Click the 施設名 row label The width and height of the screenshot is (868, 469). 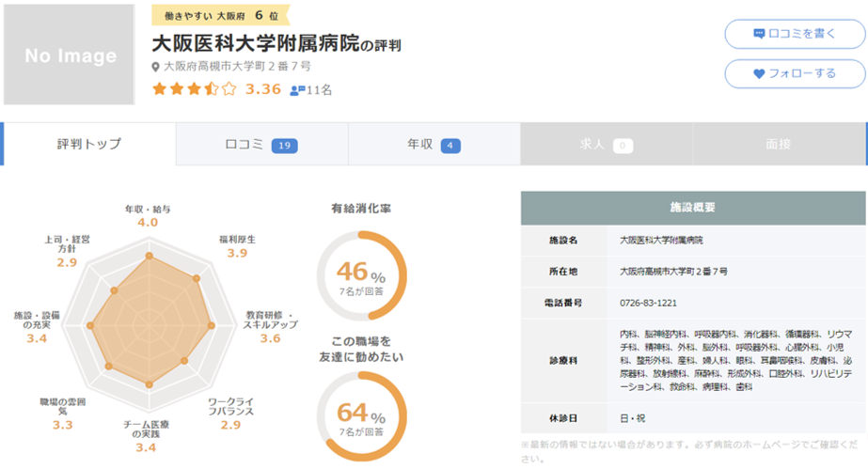point(563,240)
